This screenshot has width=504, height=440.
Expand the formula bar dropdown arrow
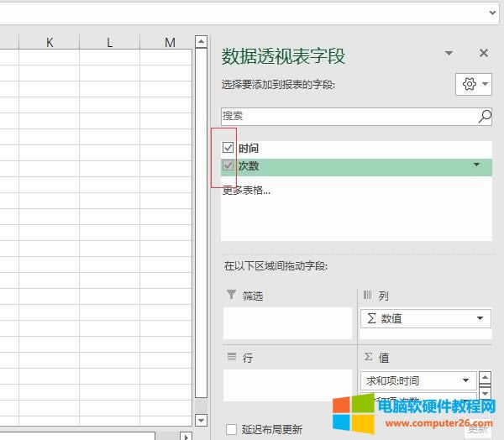click(x=492, y=13)
